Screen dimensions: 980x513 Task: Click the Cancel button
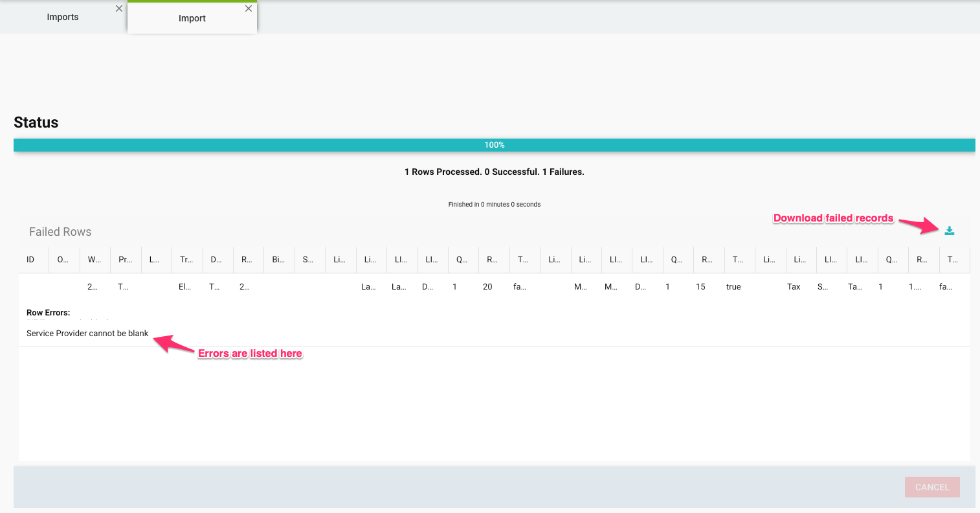tap(932, 487)
